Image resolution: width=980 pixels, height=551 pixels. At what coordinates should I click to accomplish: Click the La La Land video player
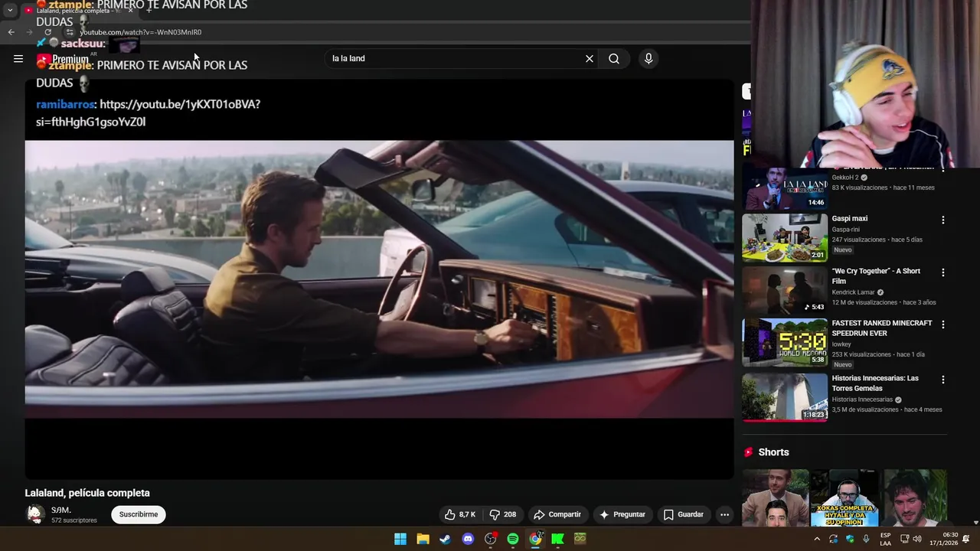click(379, 279)
